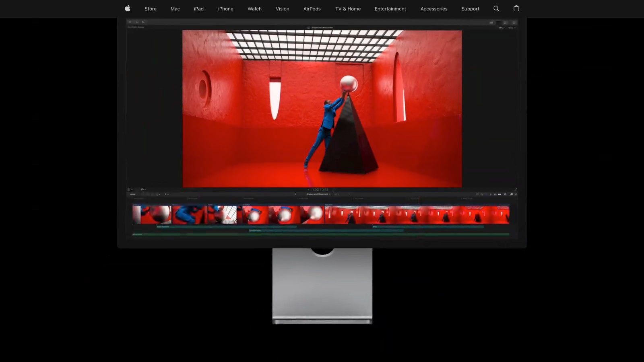Open the Entertainment nav item
Viewport: 644px width, 362px height.
point(390,9)
